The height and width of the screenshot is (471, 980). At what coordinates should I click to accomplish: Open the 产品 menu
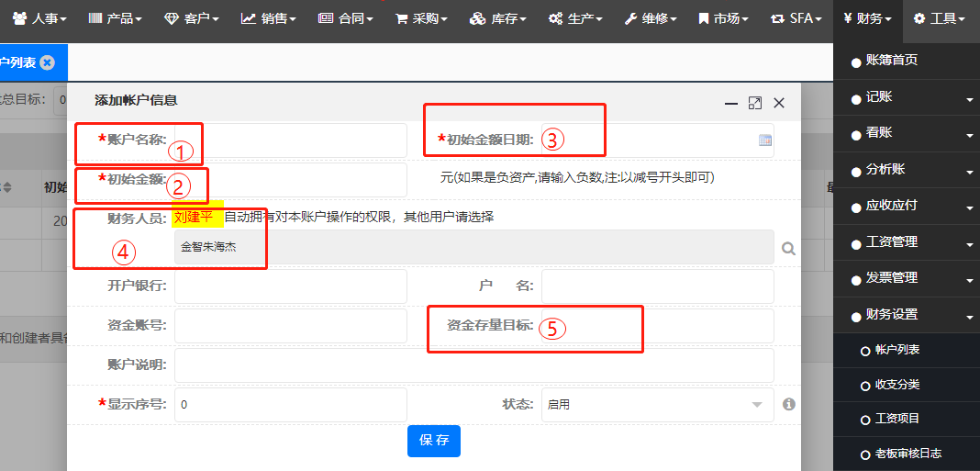click(x=115, y=18)
